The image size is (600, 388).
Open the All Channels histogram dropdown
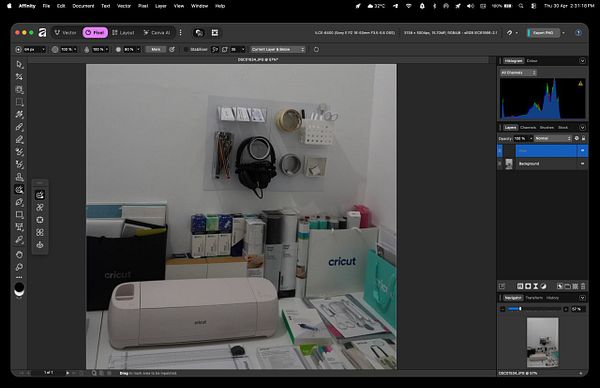click(518, 73)
